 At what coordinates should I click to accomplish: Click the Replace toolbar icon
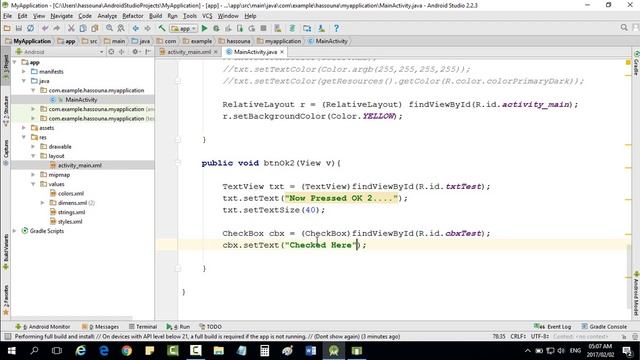click(x=121, y=28)
